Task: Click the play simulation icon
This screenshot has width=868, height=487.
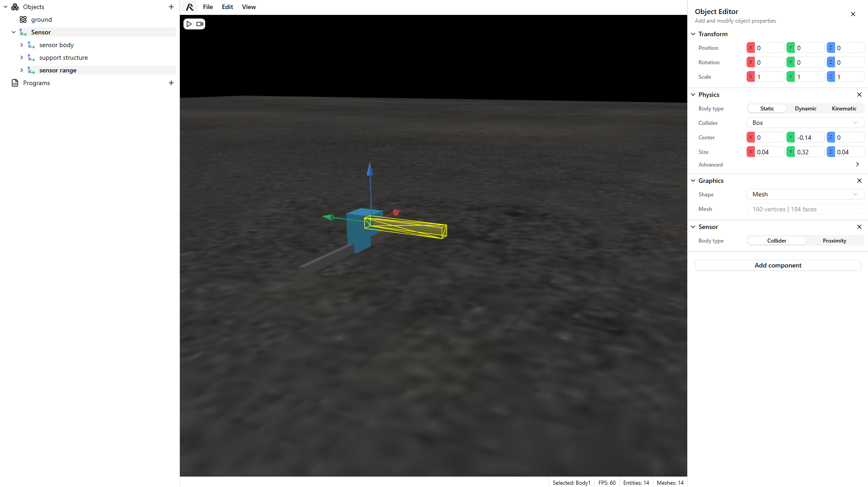Action: point(189,24)
